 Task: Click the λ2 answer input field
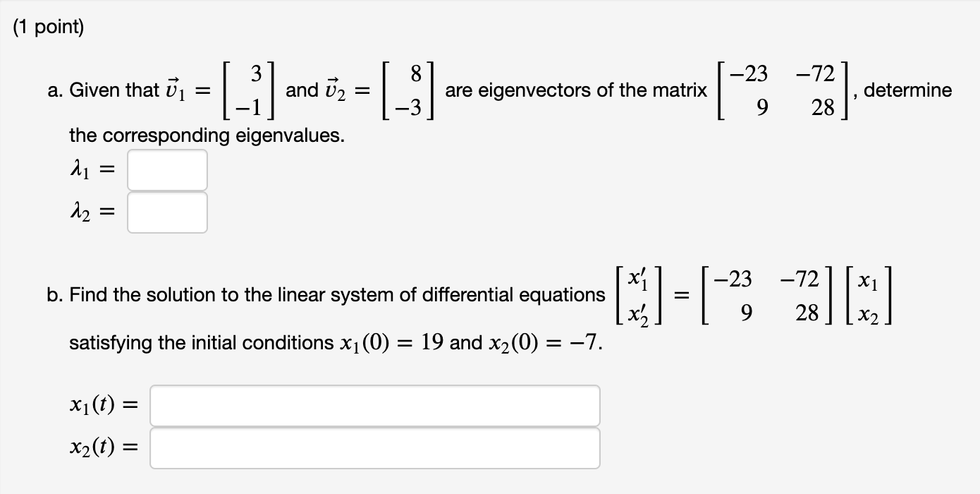[x=166, y=212]
